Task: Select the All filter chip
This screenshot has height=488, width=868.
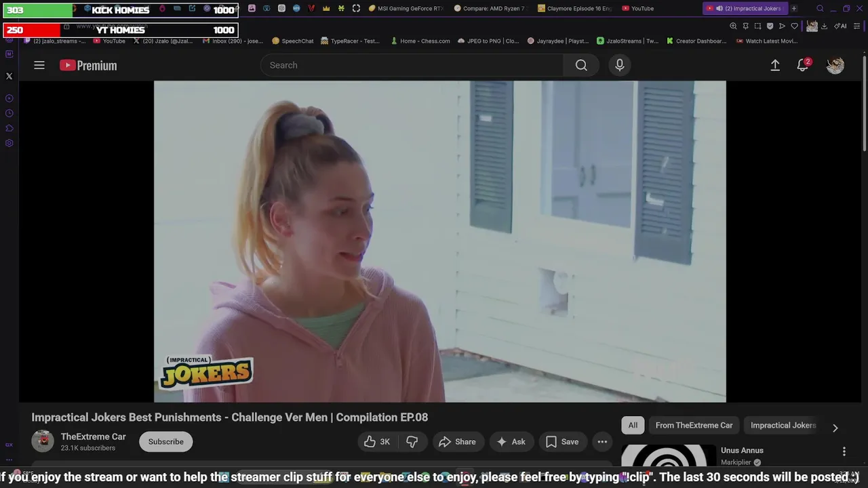Action: pos(633,425)
